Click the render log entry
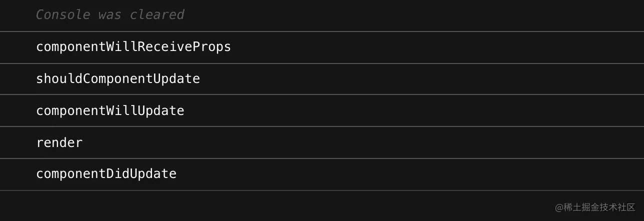644x221 pixels. pos(59,143)
